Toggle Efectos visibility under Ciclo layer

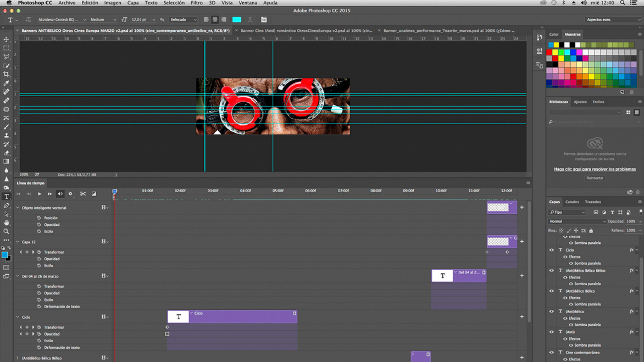[x=565, y=257]
